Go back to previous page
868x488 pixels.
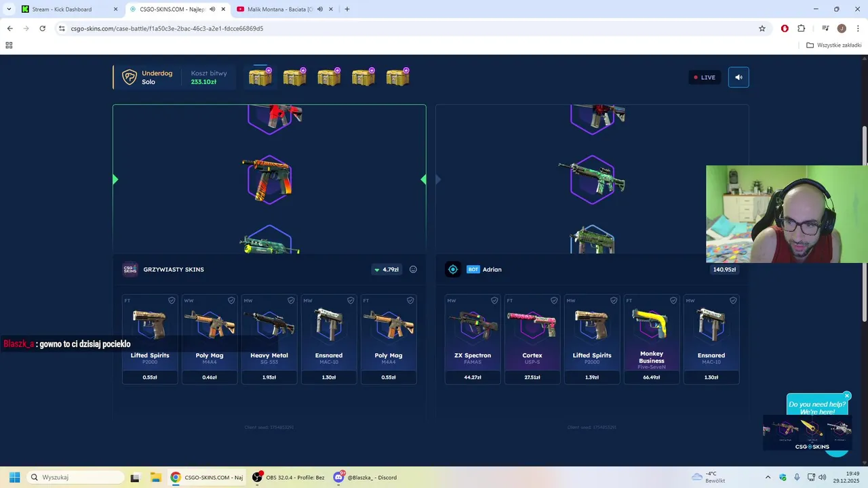pos(9,28)
